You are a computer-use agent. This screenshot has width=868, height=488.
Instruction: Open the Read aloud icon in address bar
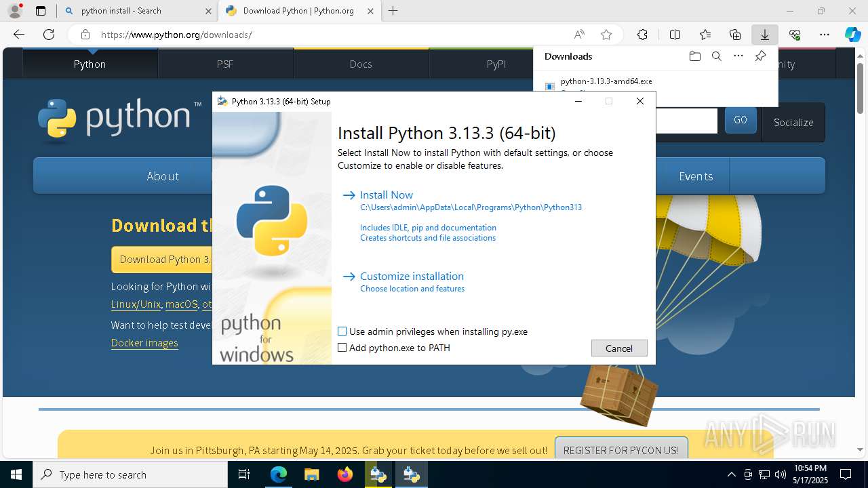pos(579,35)
